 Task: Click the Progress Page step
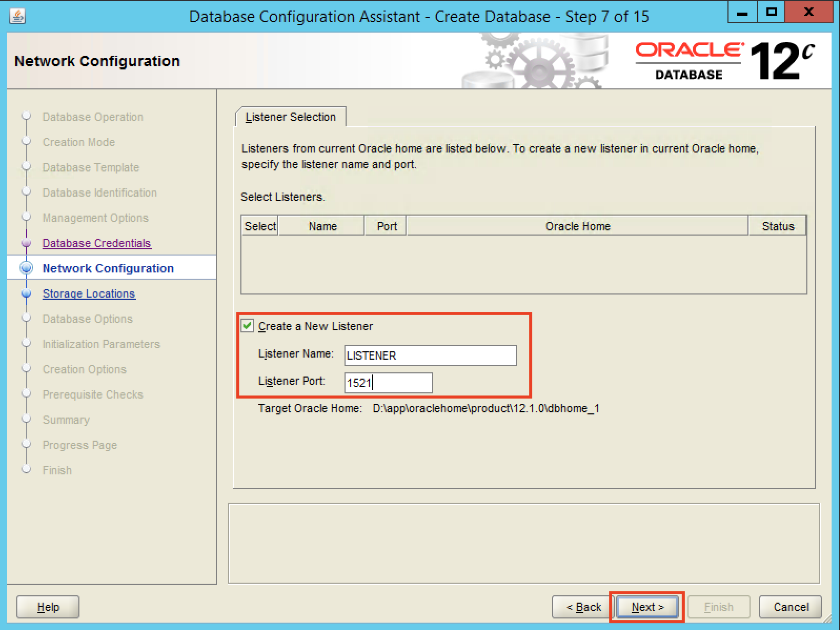[x=80, y=445]
